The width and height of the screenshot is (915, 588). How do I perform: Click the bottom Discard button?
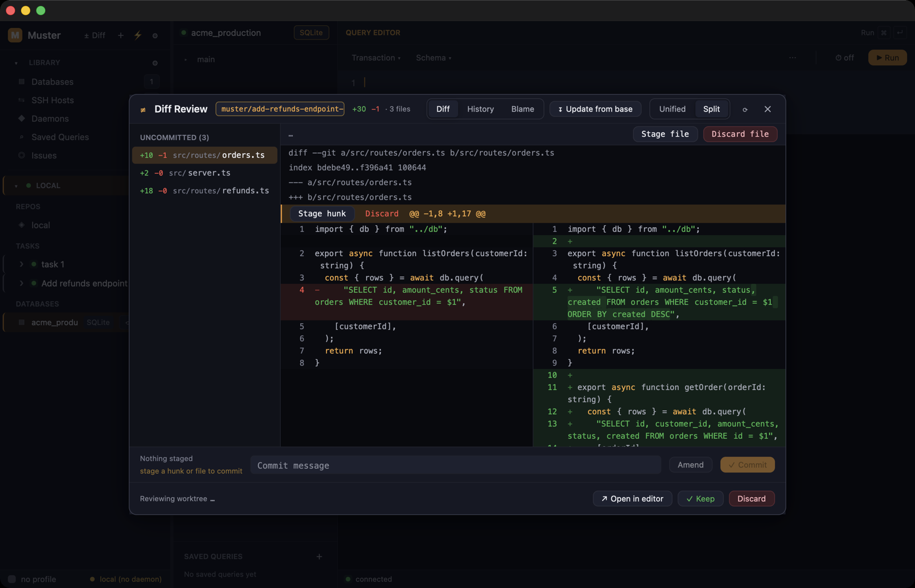751,499
